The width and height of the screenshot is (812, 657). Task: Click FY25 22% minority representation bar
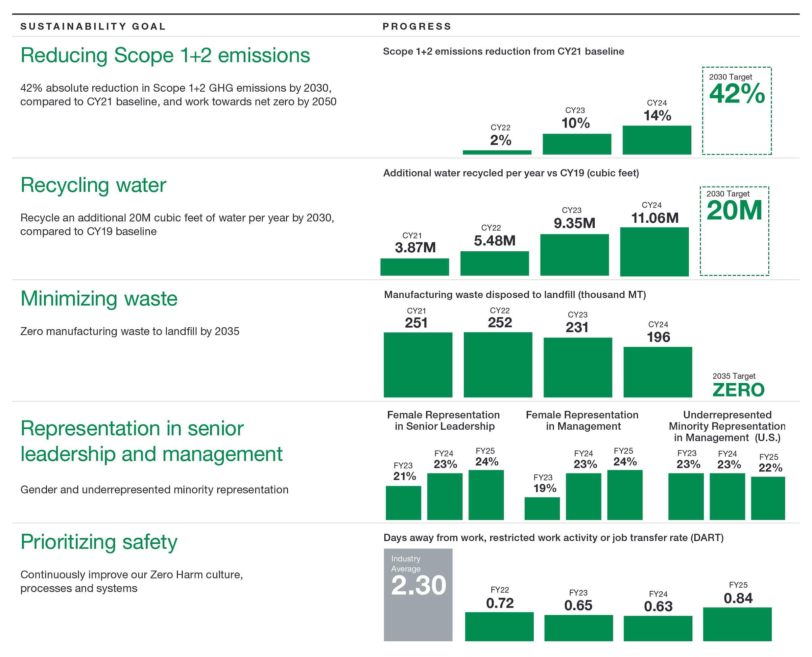coord(768,498)
